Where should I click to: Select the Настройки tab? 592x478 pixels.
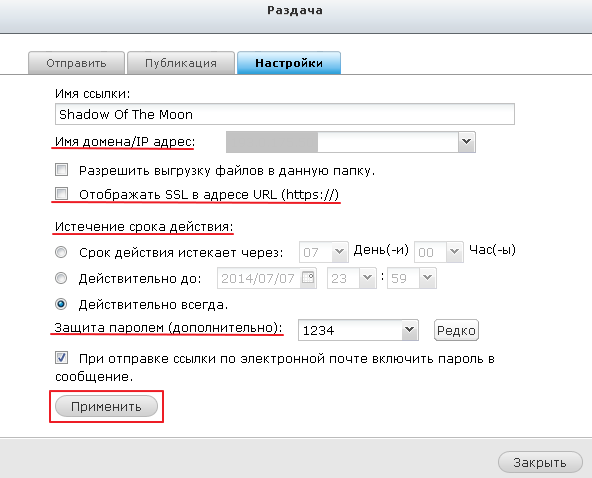point(289,63)
